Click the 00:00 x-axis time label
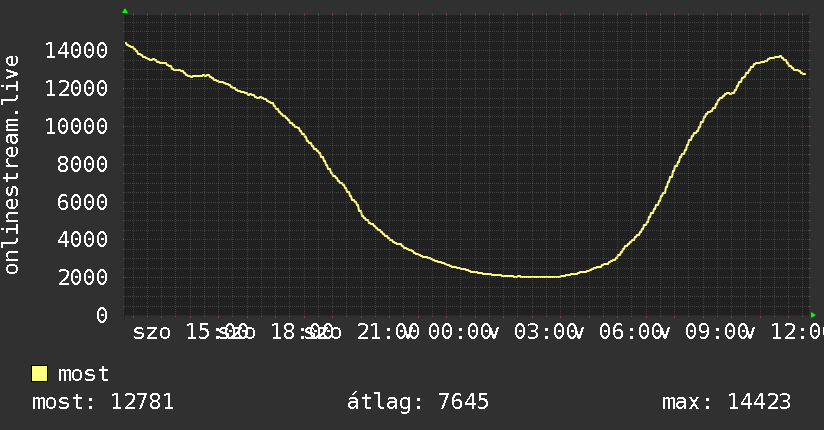Screen dimensions: 824x430 (460, 332)
